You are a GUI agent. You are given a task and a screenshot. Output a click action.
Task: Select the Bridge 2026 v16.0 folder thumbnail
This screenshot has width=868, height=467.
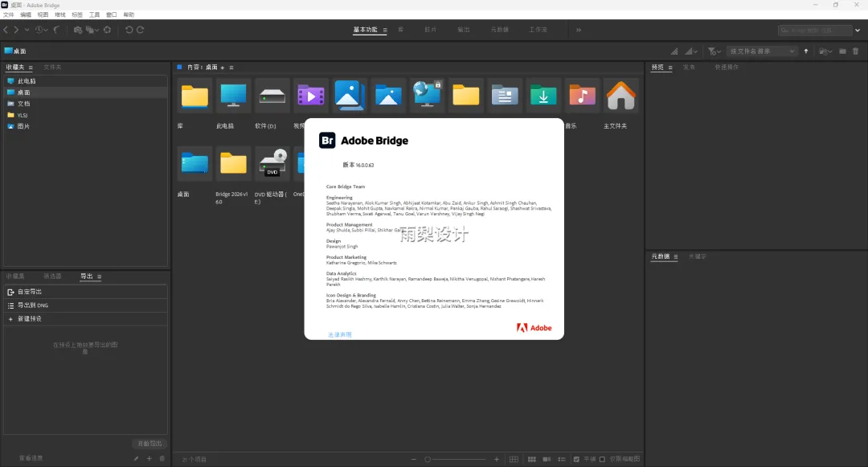click(x=233, y=164)
